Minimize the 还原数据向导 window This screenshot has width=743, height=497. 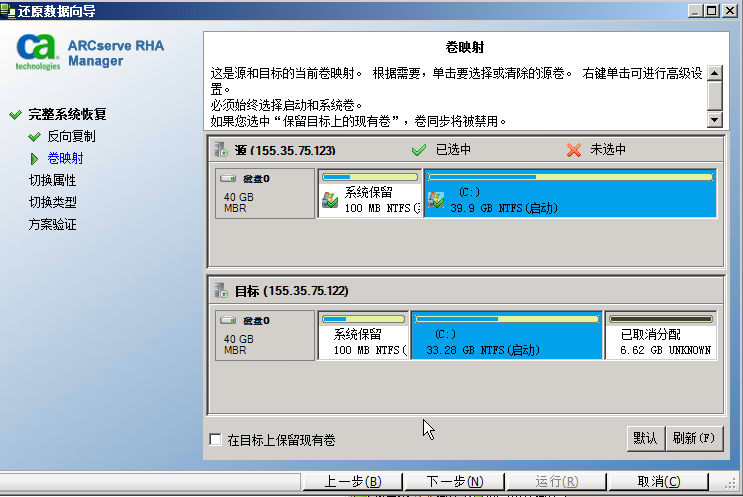(695, 10)
